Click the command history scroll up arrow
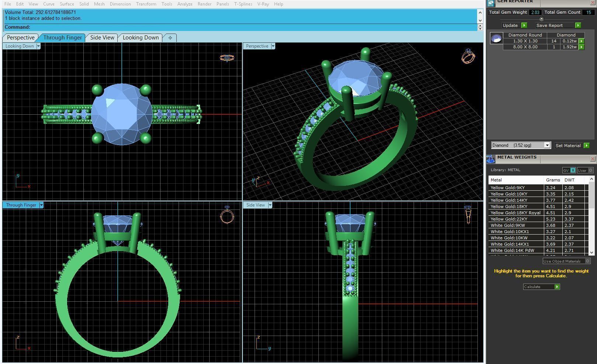597x364 pixels. tap(480, 12)
